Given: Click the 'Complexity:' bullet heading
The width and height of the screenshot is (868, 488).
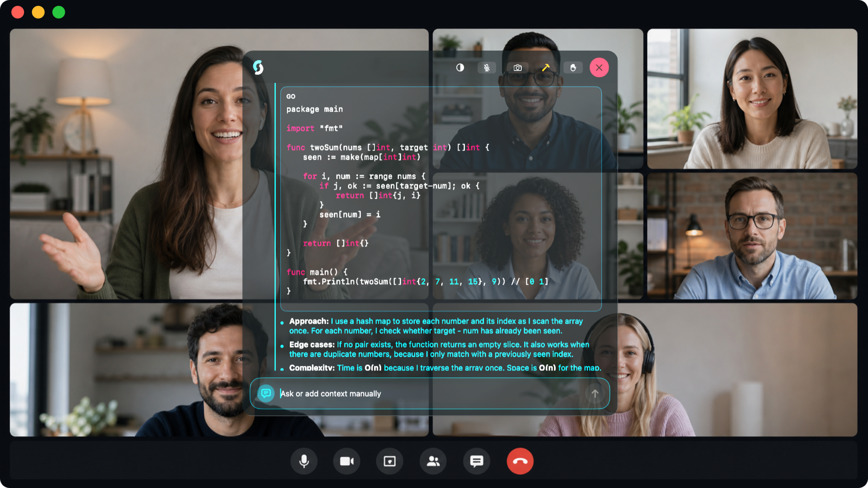Looking at the screenshot, I should pyautogui.click(x=312, y=368).
